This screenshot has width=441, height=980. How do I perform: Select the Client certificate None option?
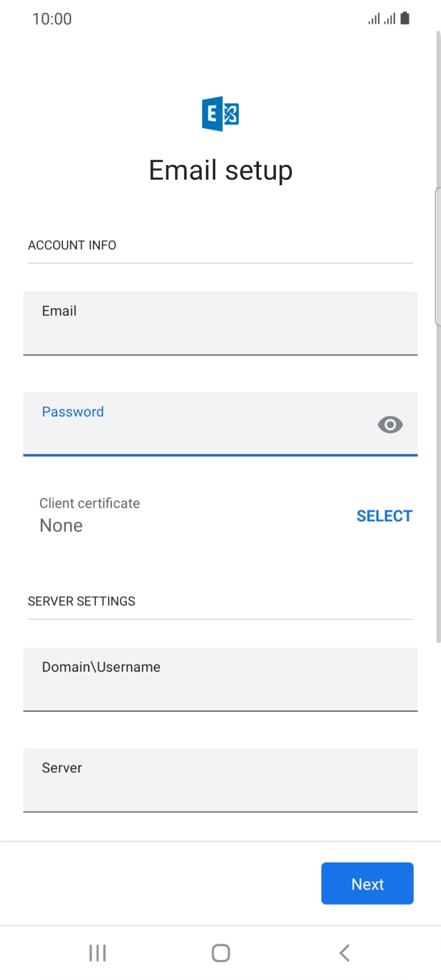(88, 515)
